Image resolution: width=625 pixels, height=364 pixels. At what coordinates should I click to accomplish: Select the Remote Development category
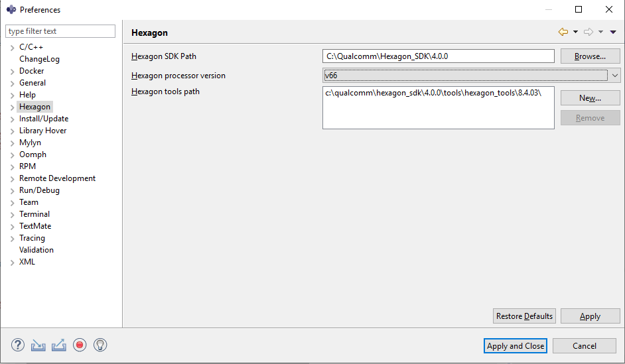pyautogui.click(x=58, y=178)
